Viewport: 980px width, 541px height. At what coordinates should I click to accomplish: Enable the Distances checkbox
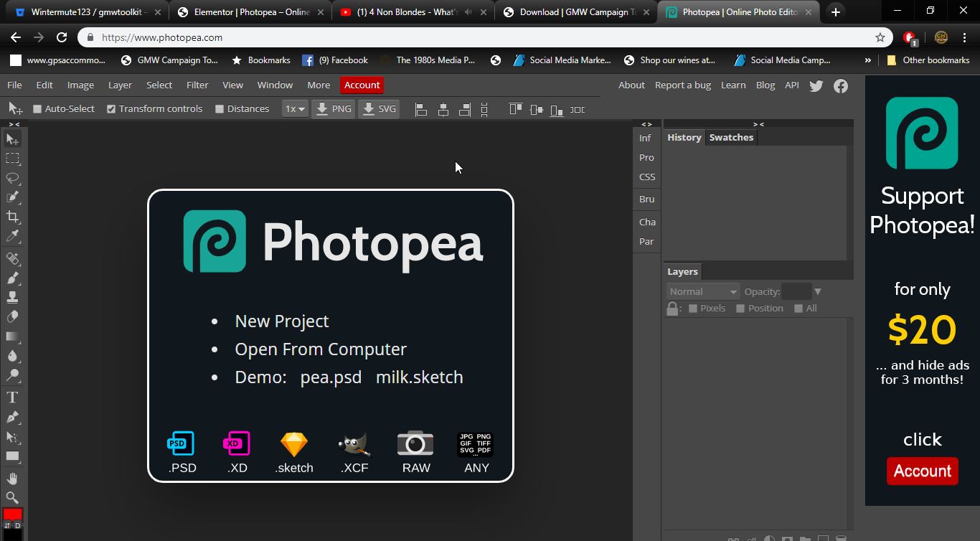click(220, 109)
